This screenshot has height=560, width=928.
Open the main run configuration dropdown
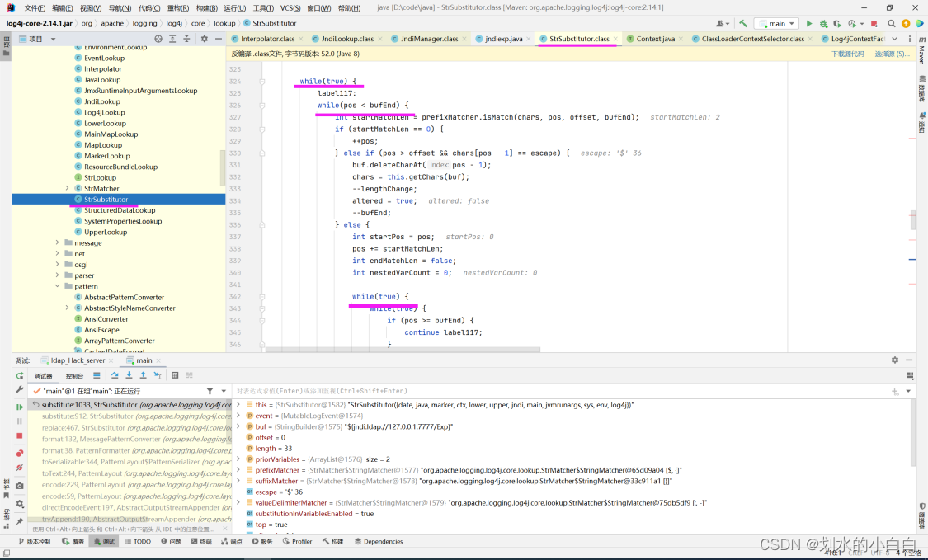tap(776, 24)
